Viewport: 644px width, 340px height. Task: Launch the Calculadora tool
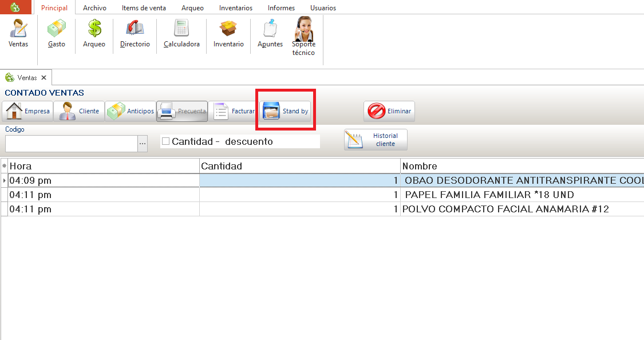click(x=181, y=33)
